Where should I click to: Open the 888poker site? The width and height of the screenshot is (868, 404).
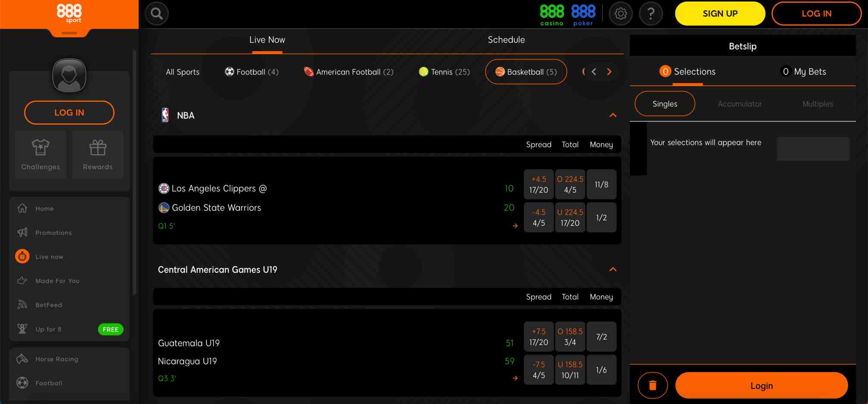tap(582, 13)
